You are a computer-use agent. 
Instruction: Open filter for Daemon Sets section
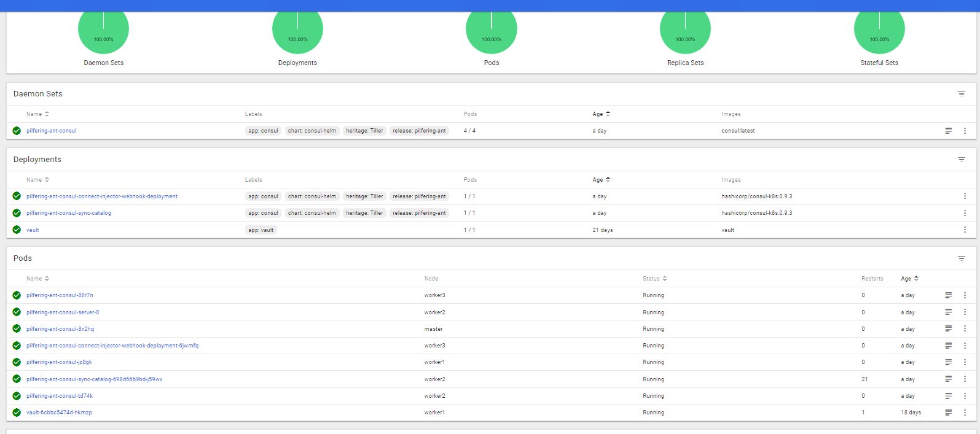(961, 94)
